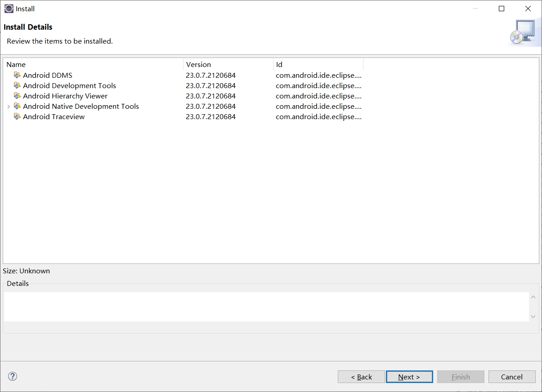Click the Id cell of Android DDMS
Screen dimensions: 542x392
point(319,75)
